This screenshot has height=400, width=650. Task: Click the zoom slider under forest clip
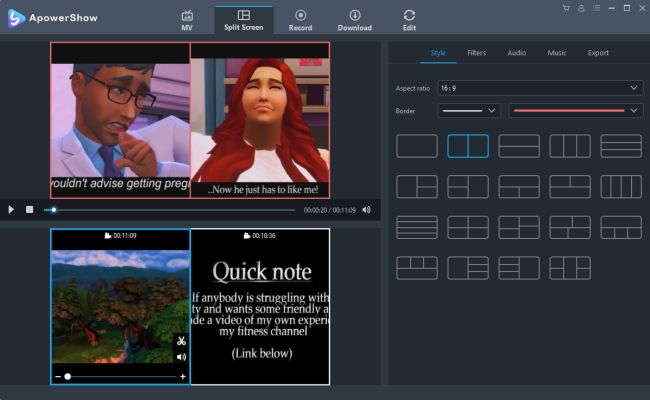tap(120, 376)
